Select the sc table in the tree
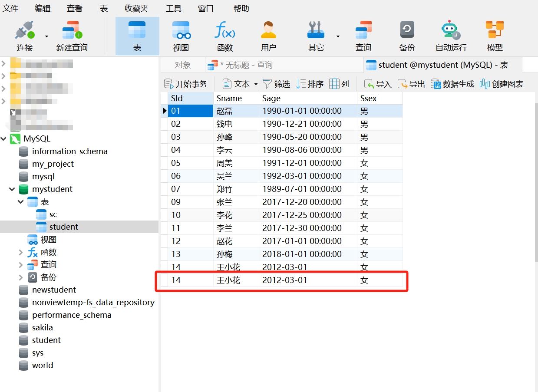538x392 pixels. coord(49,214)
